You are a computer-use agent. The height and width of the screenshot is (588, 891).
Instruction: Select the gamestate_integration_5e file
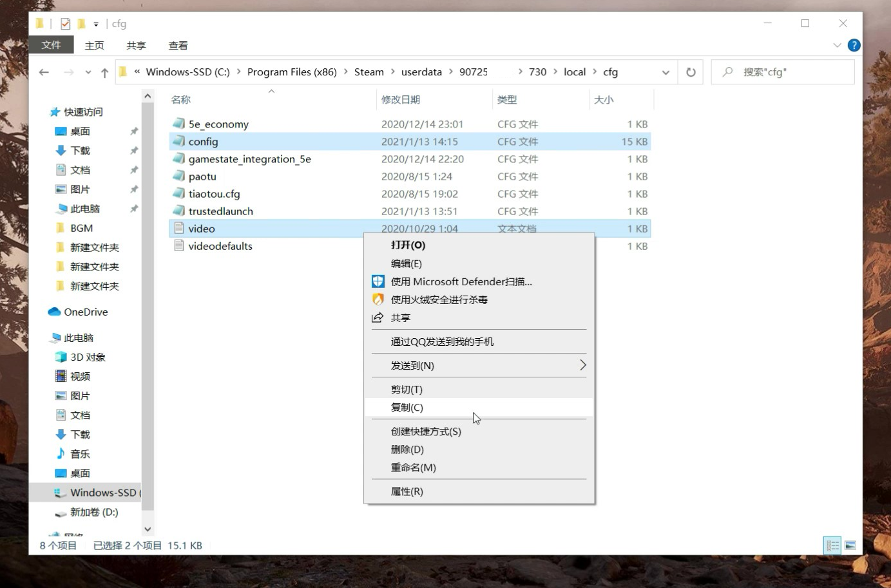pyautogui.click(x=249, y=159)
